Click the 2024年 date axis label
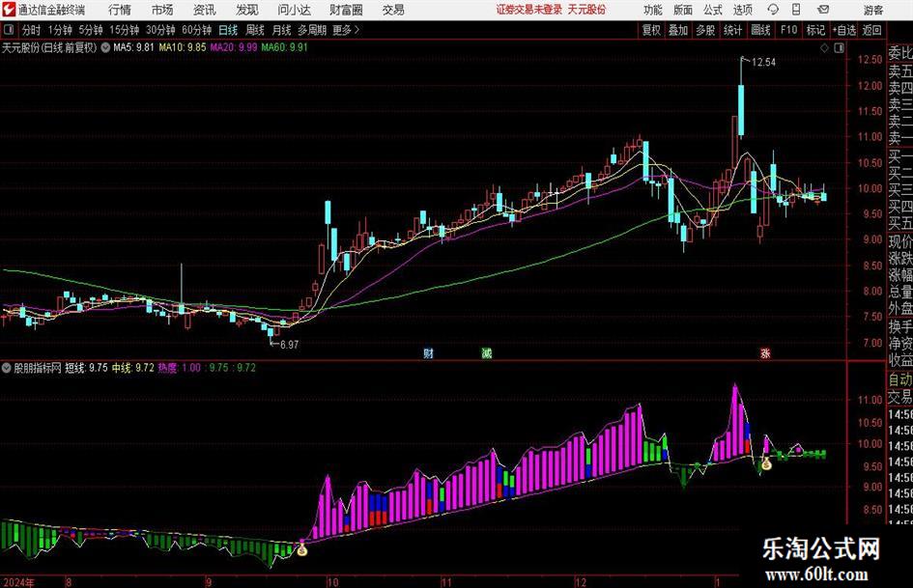 coord(18,582)
